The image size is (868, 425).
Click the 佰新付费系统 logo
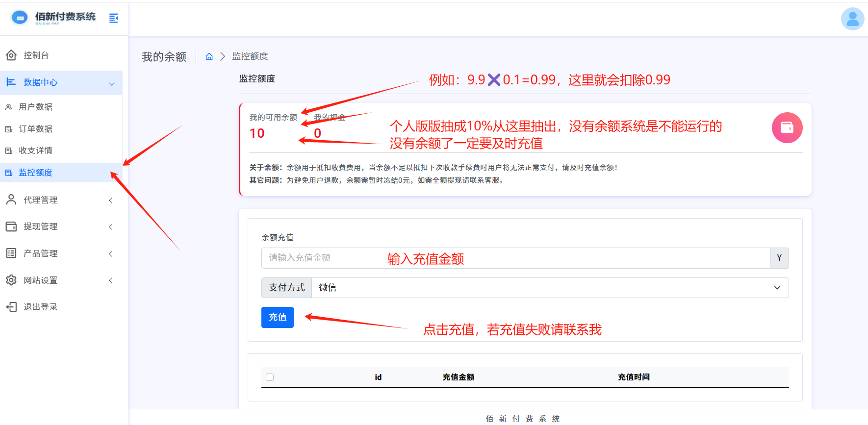(x=54, y=18)
